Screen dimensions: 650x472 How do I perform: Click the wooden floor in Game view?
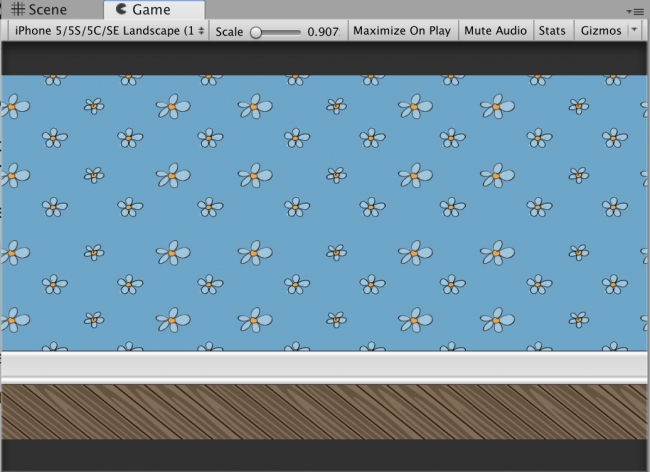tap(325, 412)
